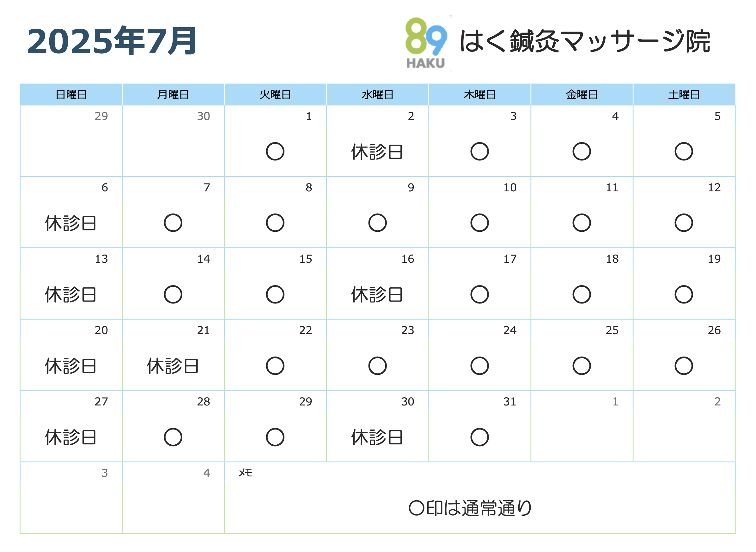Click the 休診日 label on July 2
The image size is (756, 552).
tap(377, 152)
